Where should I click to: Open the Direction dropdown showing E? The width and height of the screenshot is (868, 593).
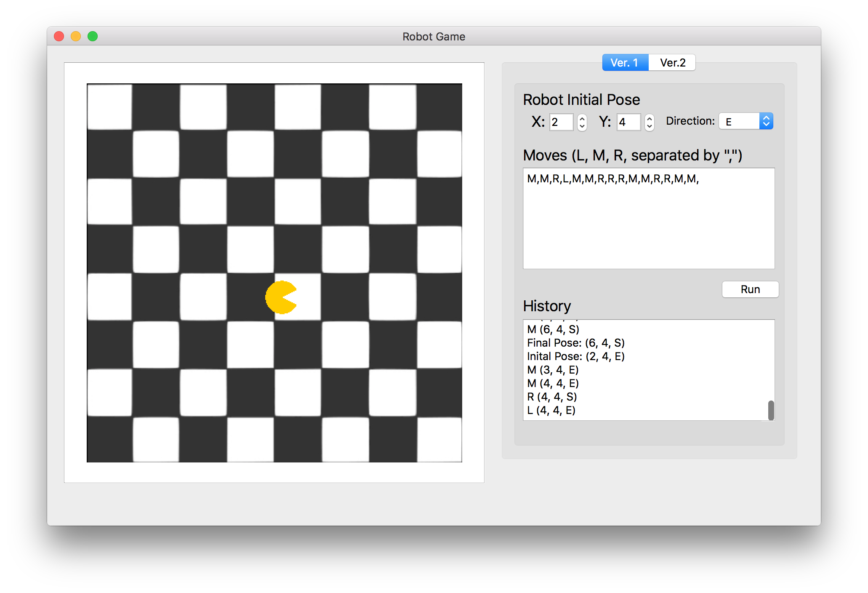(x=746, y=121)
